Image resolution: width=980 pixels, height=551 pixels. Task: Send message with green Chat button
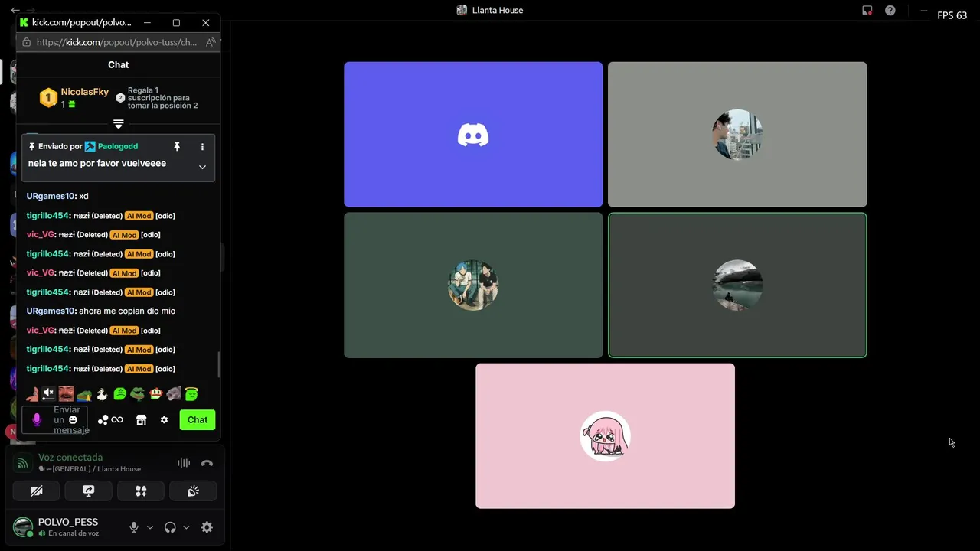pos(198,419)
